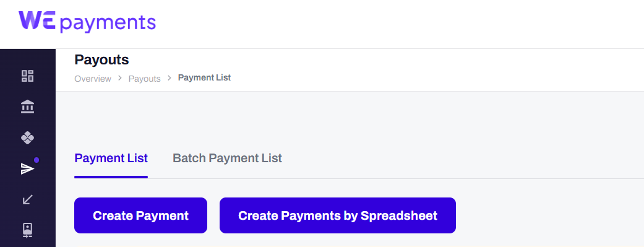Open the dashboard grid icon in sidebar
644x247 pixels.
coord(27,76)
